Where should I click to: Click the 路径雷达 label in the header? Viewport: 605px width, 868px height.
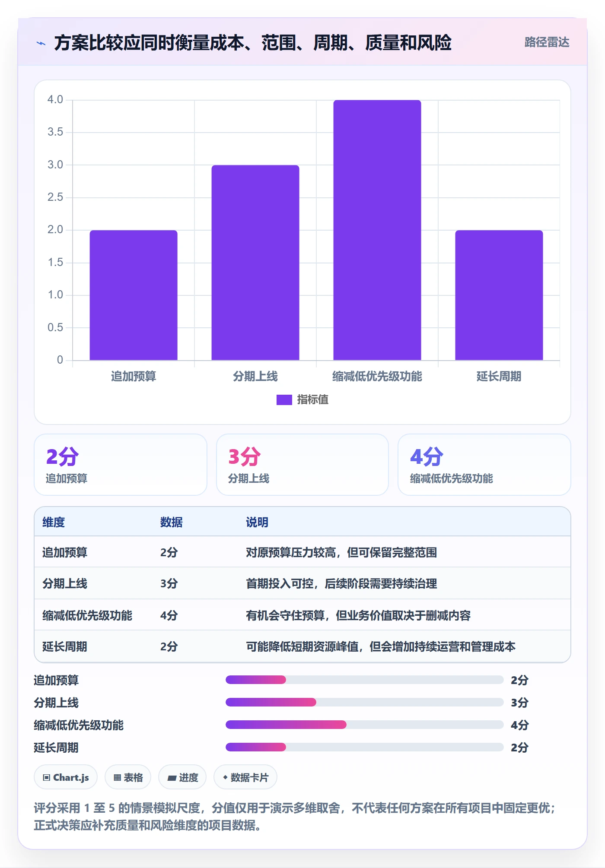tap(547, 42)
